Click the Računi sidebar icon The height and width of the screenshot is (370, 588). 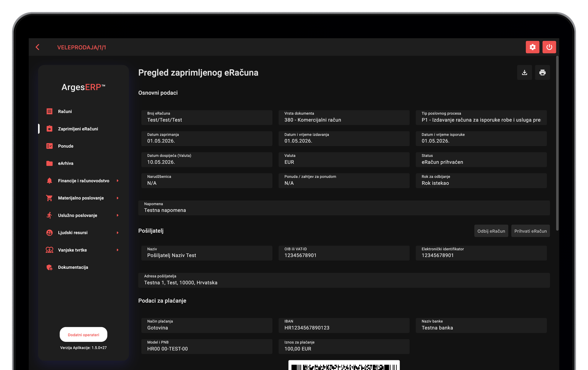50,111
